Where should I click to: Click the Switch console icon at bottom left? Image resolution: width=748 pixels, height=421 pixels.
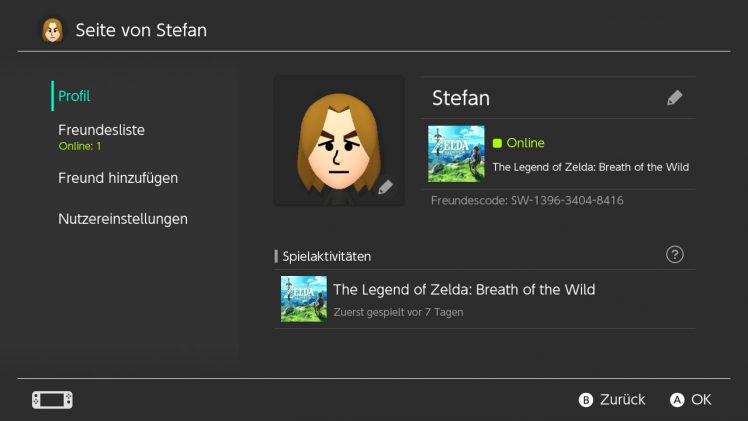52,400
